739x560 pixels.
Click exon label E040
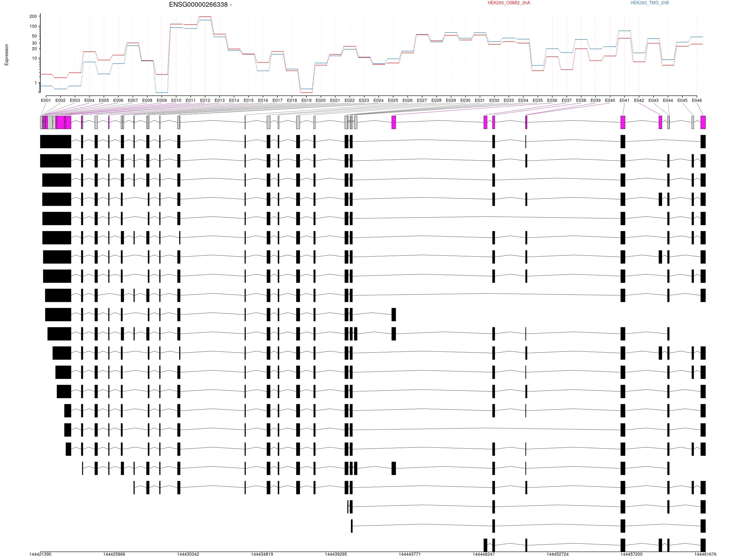pyautogui.click(x=610, y=100)
